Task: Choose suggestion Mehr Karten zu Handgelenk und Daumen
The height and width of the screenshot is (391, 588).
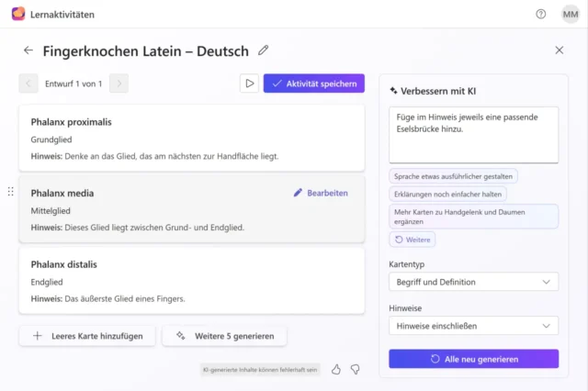Action: coord(474,217)
